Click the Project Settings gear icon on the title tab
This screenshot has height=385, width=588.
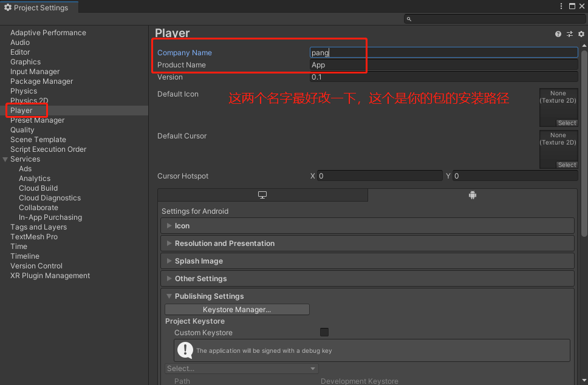pos(8,7)
